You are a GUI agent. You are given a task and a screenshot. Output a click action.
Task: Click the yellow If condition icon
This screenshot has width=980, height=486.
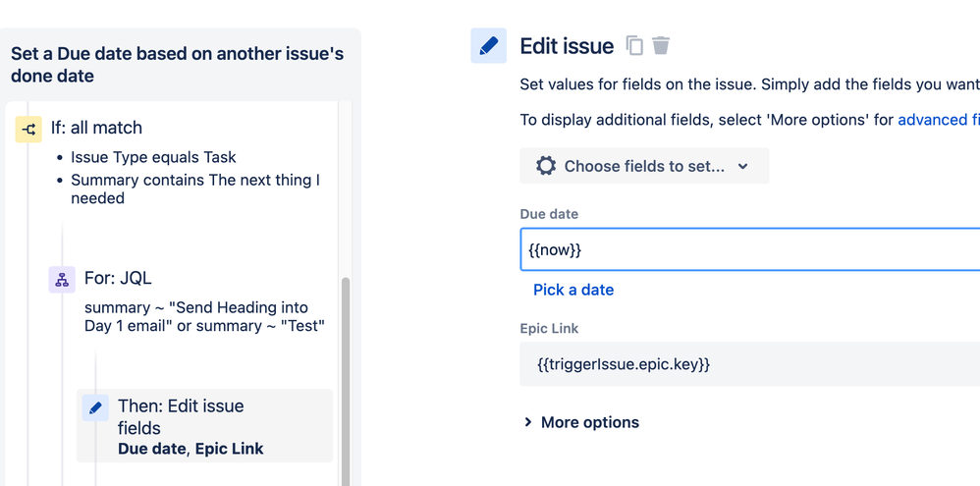28,129
